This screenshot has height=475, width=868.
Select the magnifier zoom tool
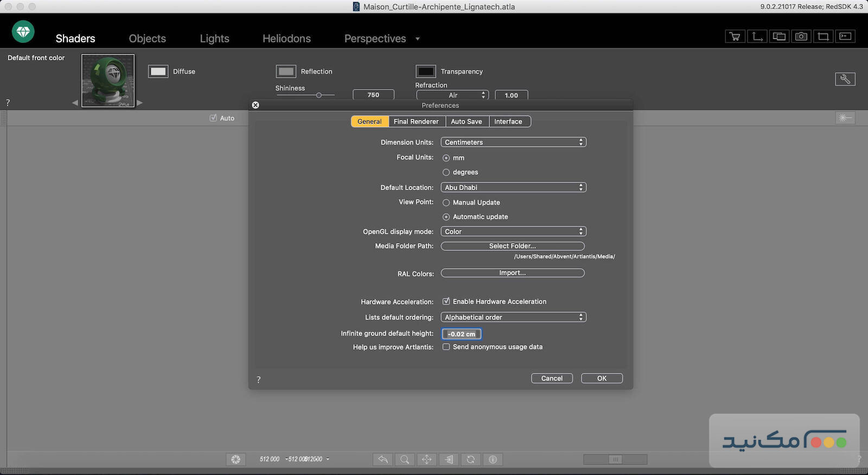[x=405, y=459]
